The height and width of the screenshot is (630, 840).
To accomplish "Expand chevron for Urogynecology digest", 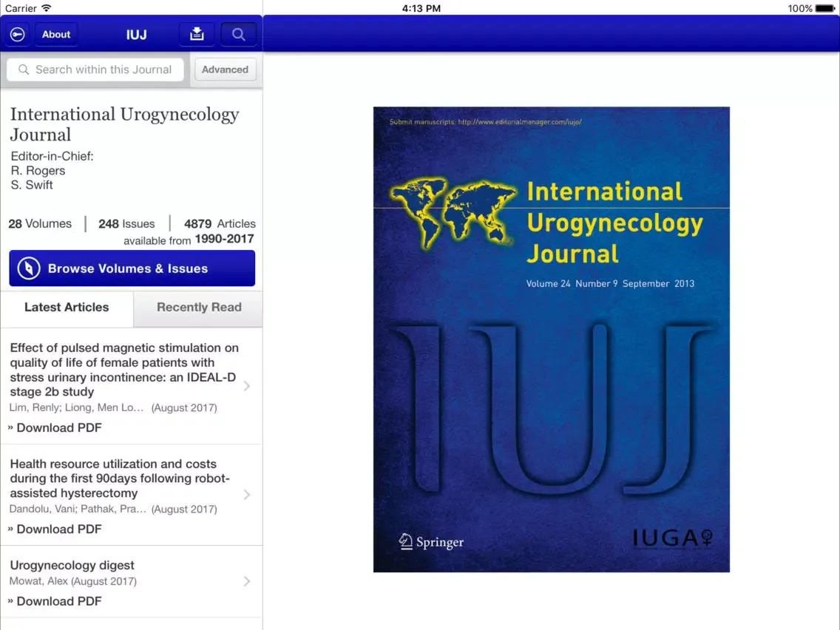I will pyautogui.click(x=247, y=581).
